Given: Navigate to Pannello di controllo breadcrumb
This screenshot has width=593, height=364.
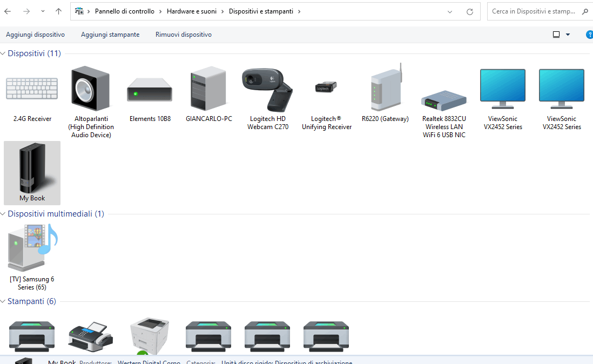Looking at the screenshot, I should [x=124, y=11].
